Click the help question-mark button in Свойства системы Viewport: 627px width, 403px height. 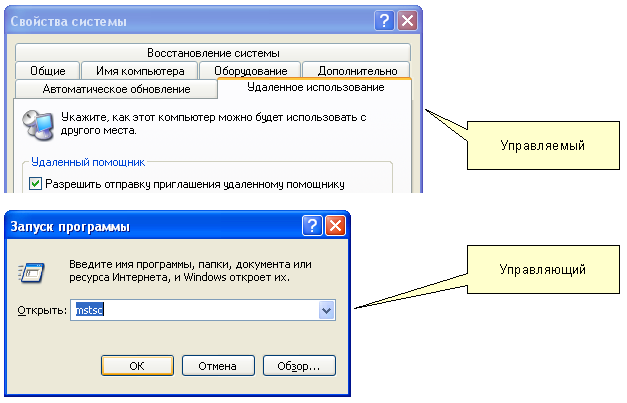click(x=384, y=20)
